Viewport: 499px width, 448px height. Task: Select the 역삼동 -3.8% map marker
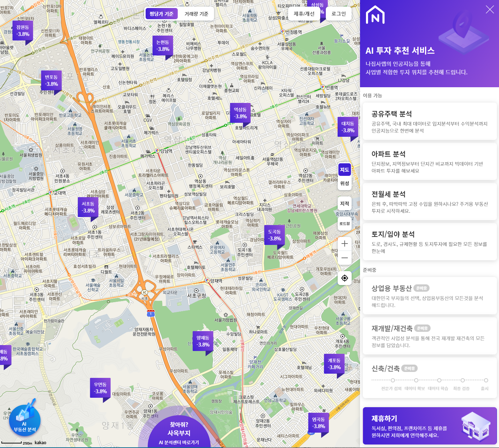tap(240, 113)
